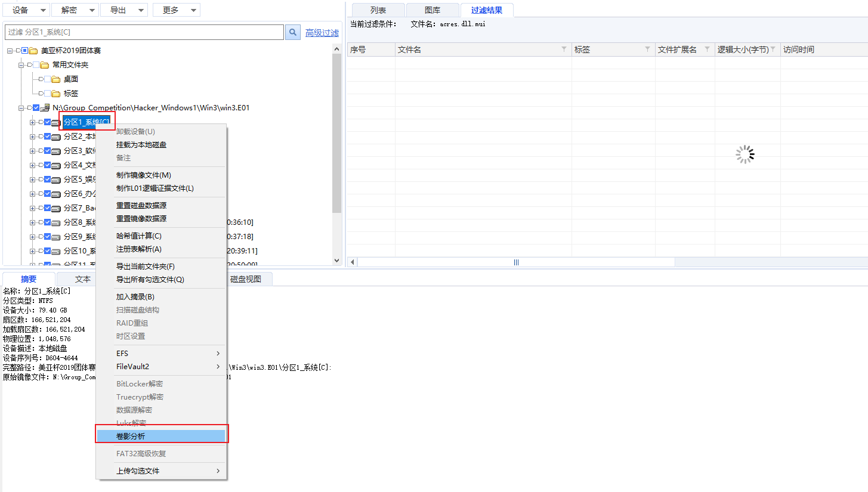Open the 高级过滤 link

click(322, 33)
